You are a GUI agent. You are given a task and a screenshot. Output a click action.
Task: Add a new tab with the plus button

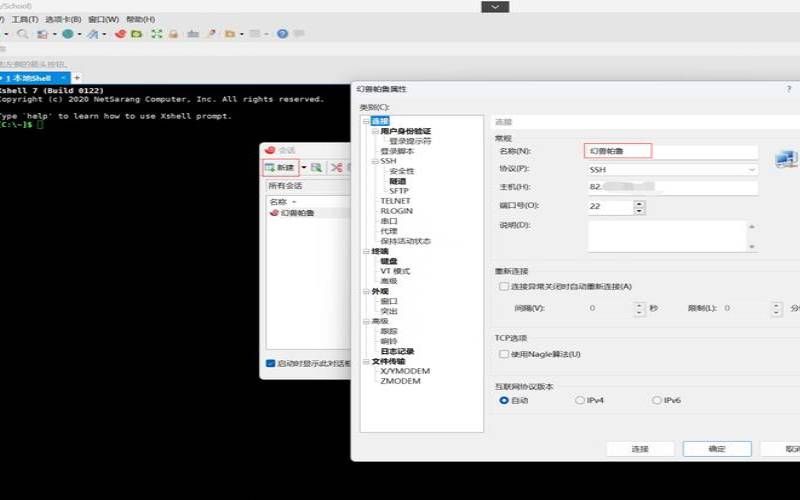(x=77, y=78)
